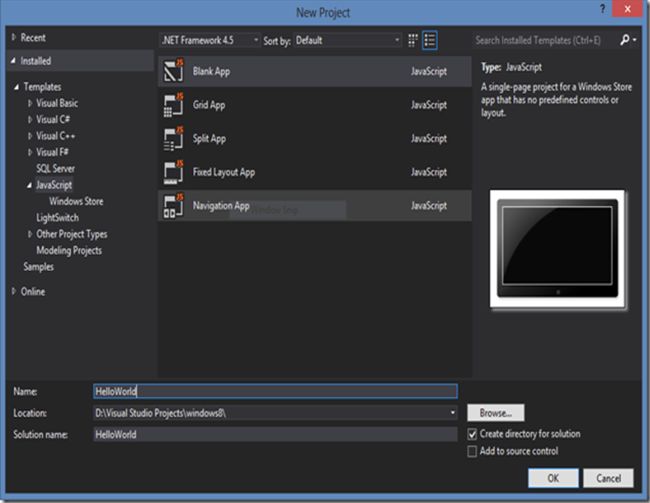Click the Grid App template icon

click(173, 105)
